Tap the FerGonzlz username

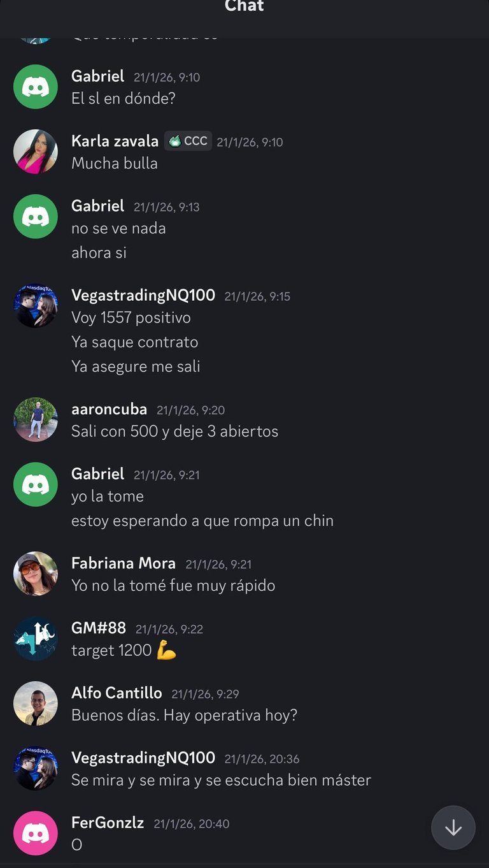[108, 823]
